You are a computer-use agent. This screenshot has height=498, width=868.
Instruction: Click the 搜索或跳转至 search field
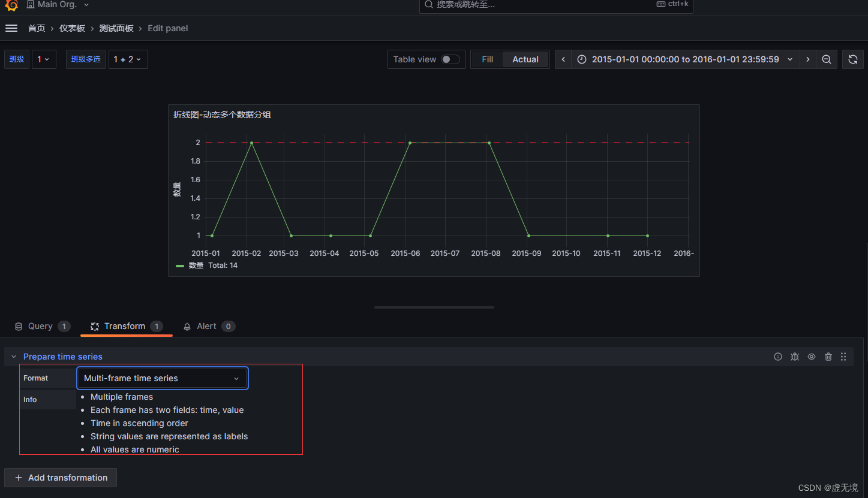[556, 5]
